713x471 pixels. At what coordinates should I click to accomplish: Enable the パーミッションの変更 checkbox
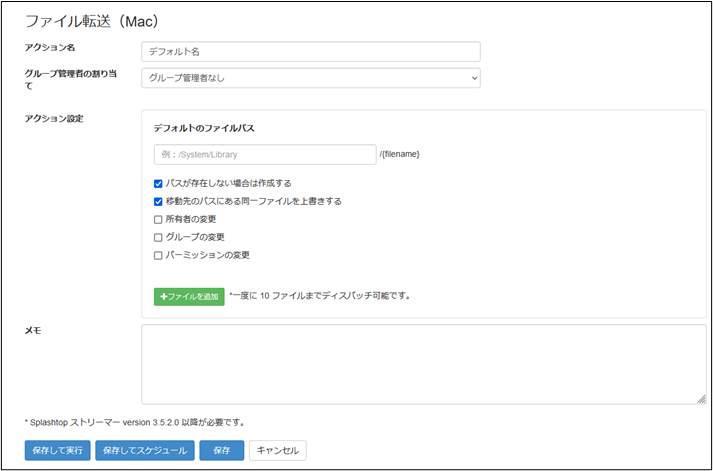pos(158,256)
